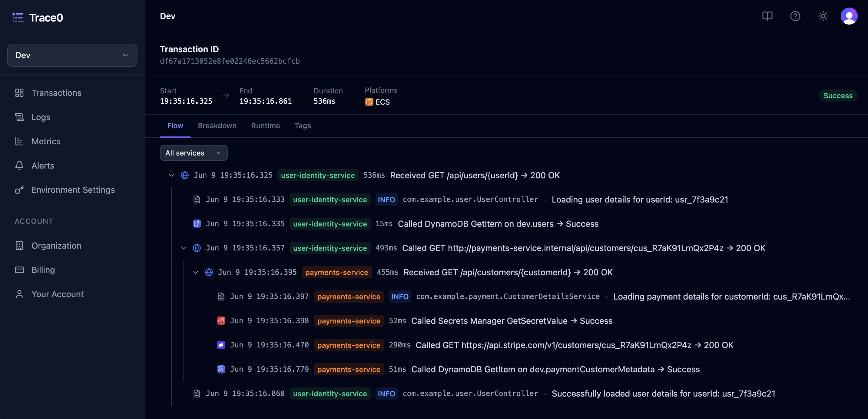Image resolution: width=868 pixels, height=419 pixels.
Task: Collapse the 19:35:16.325 root span
Action: pyautogui.click(x=171, y=176)
